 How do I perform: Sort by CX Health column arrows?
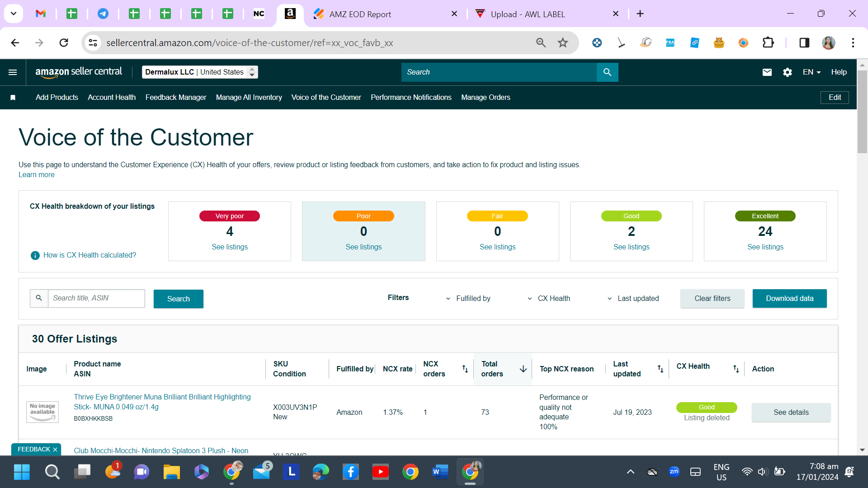(736, 369)
